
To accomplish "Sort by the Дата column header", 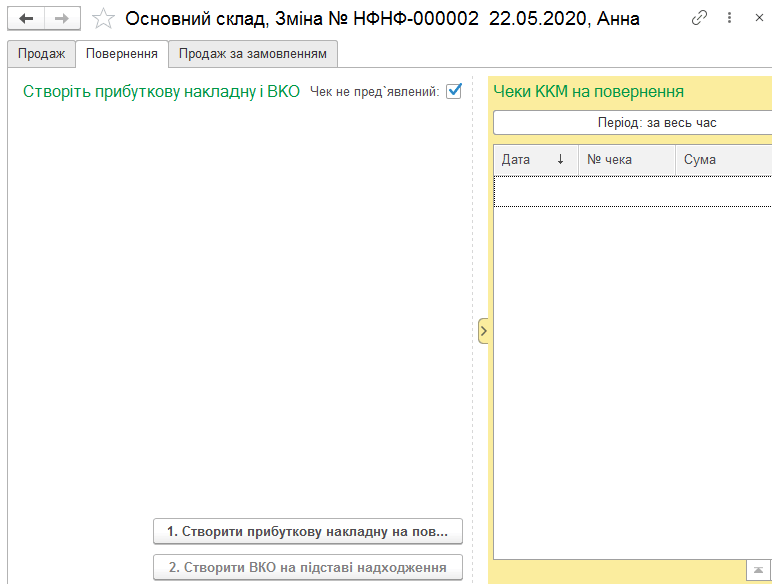I will [536, 160].
